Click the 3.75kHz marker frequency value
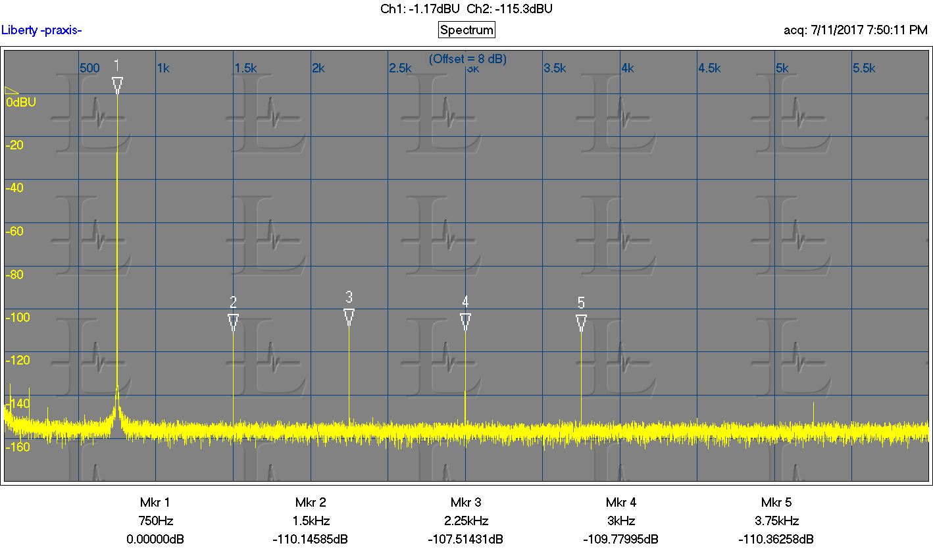 click(x=776, y=521)
